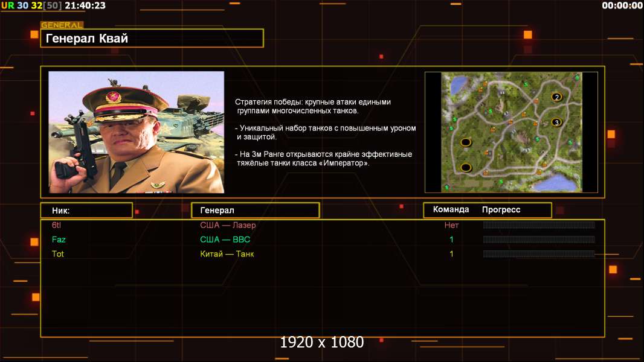Click the team number 1 in Tot's row
The height and width of the screenshot is (362, 644).
[451, 254]
